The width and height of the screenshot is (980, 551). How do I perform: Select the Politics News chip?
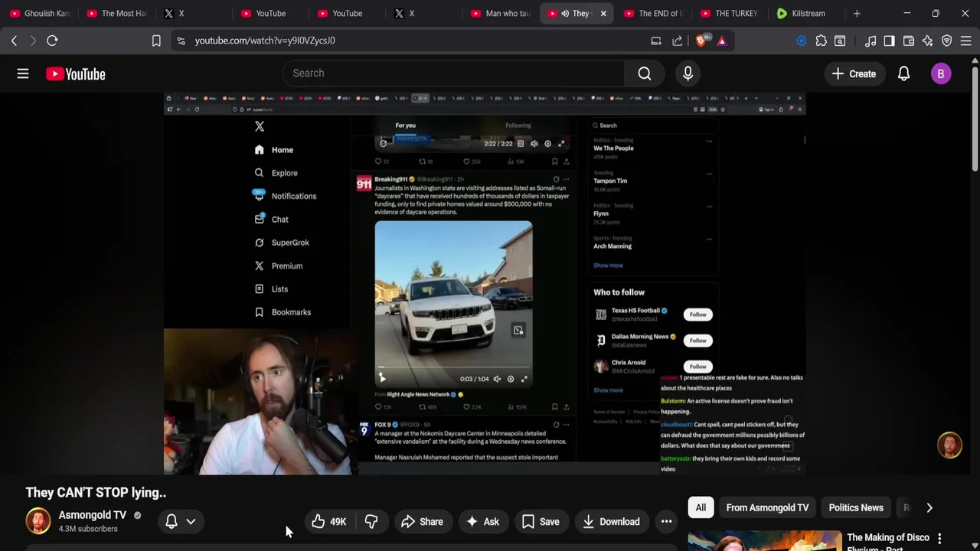click(x=856, y=507)
